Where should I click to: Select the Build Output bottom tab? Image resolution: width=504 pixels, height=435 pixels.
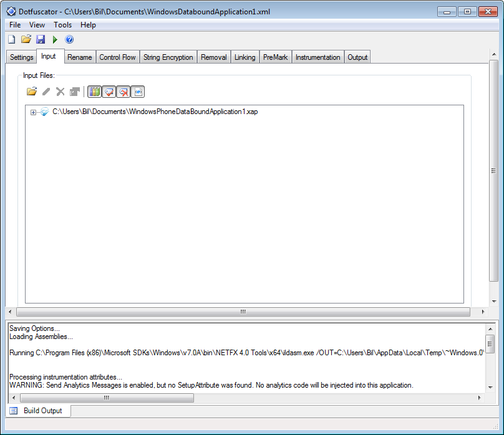click(x=38, y=411)
